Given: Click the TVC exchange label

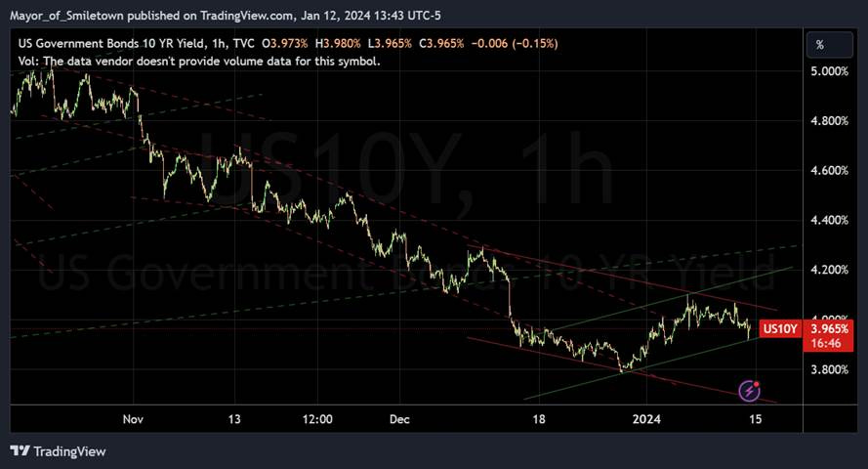Looking at the screenshot, I should tap(243, 44).
